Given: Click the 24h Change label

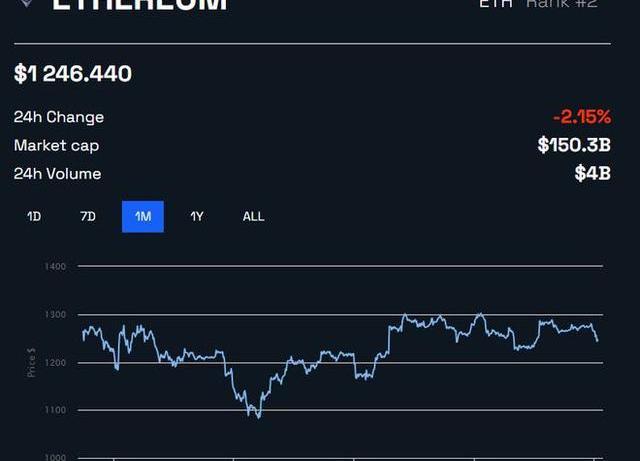Looking at the screenshot, I should (x=59, y=117).
